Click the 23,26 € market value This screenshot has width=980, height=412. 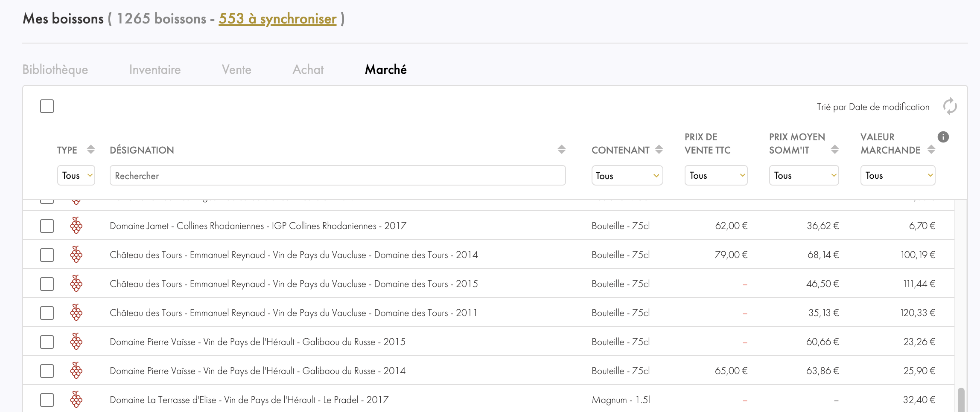pos(919,342)
